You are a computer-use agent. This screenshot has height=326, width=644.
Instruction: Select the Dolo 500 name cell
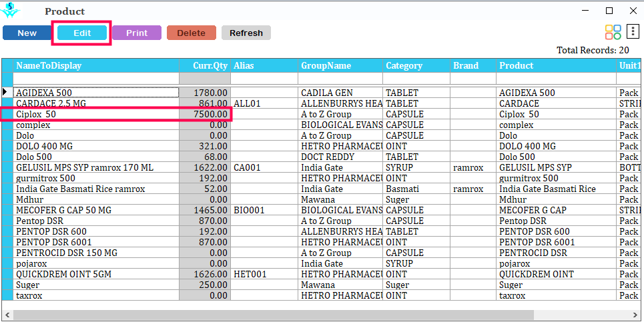pyautogui.click(x=96, y=157)
